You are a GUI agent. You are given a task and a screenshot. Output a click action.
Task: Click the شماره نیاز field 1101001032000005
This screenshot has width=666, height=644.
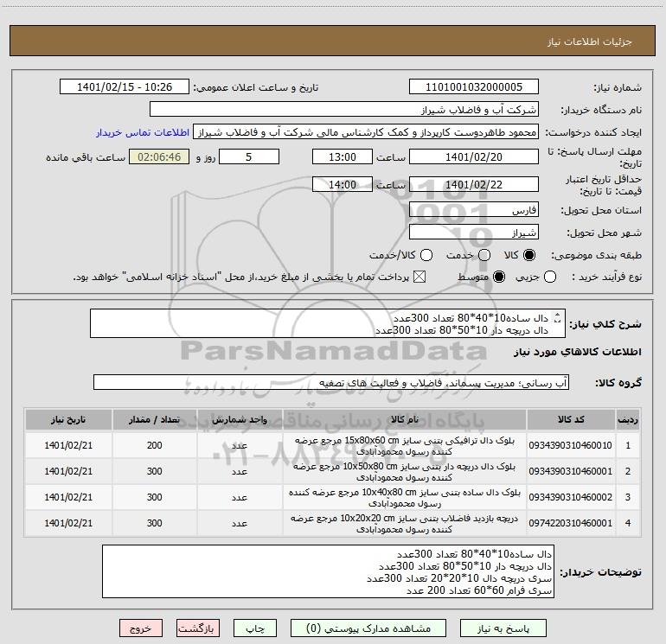[x=474, y=86]
